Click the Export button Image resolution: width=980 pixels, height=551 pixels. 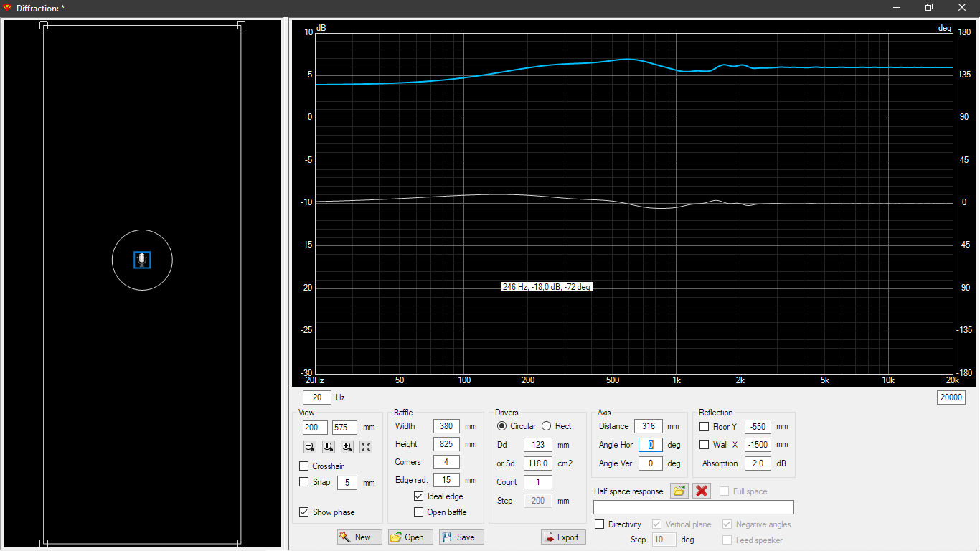click(563, 537)
